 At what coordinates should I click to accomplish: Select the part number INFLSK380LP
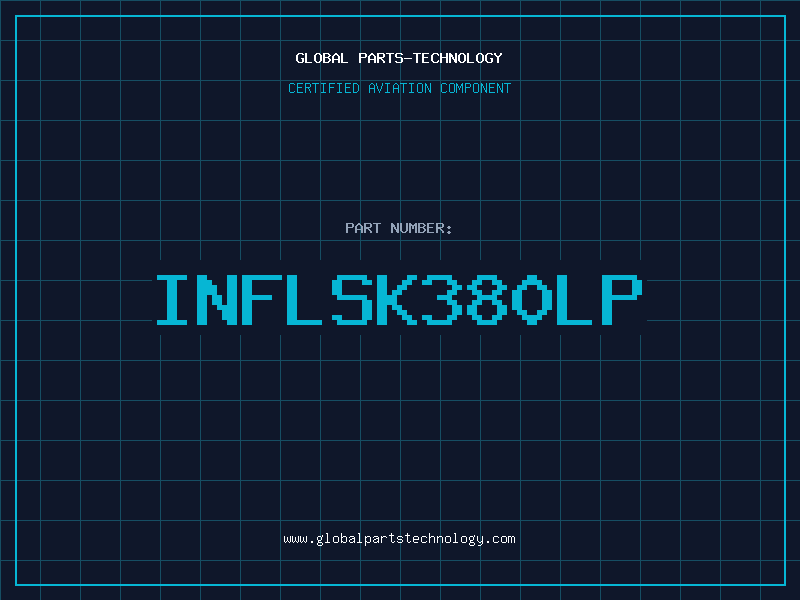399,299
